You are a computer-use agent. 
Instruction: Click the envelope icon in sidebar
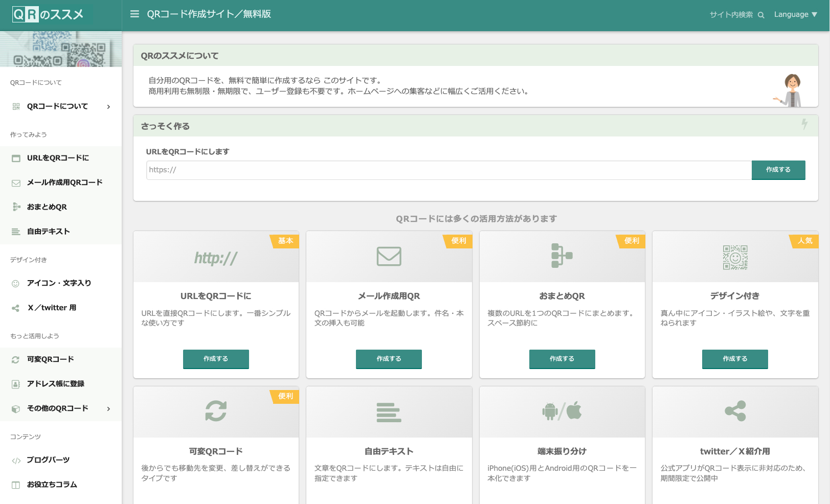tap(16, 183)
